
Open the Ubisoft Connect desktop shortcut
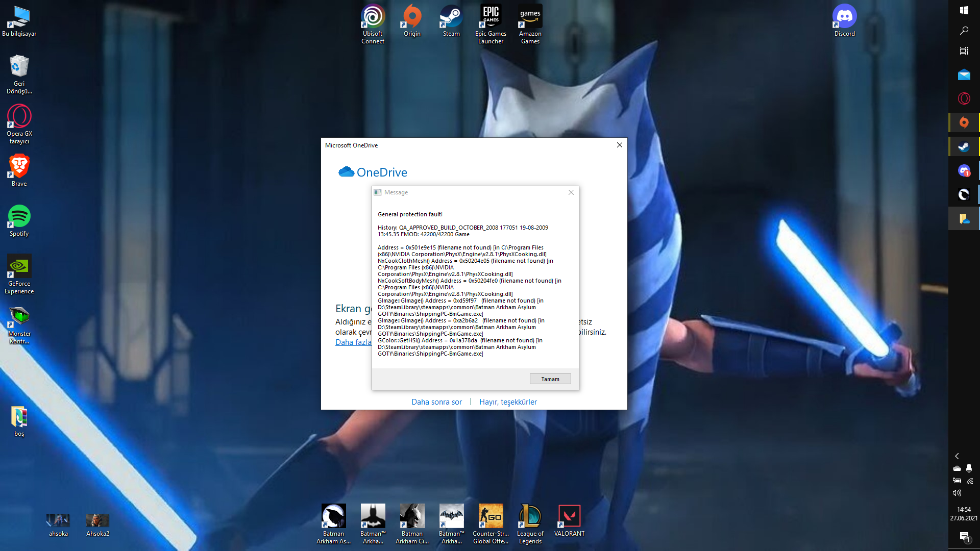373,24
